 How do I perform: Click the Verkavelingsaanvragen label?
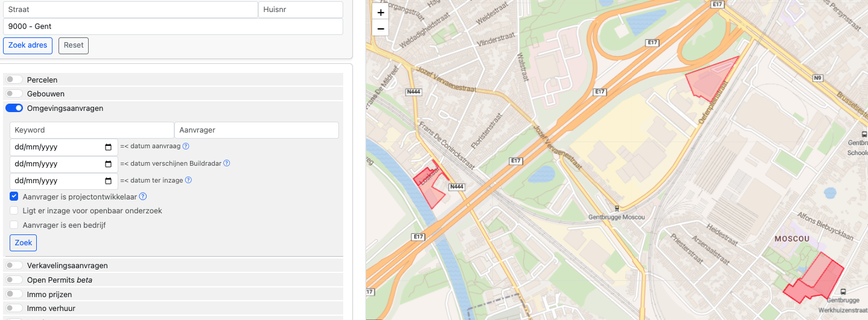pyautogui.click(x=68, y=265)
